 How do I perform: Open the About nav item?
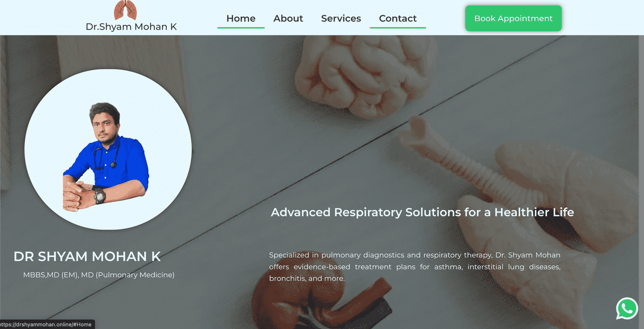coord(288,19)
